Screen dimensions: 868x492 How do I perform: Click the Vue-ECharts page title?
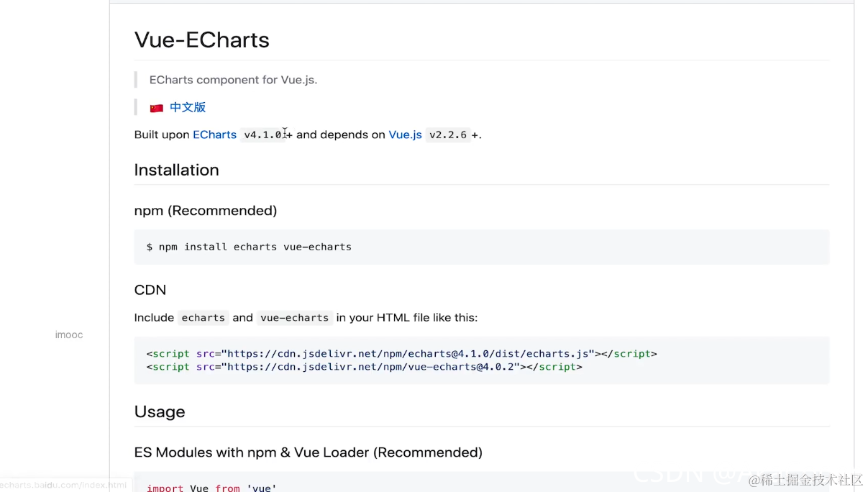point(201,40)
